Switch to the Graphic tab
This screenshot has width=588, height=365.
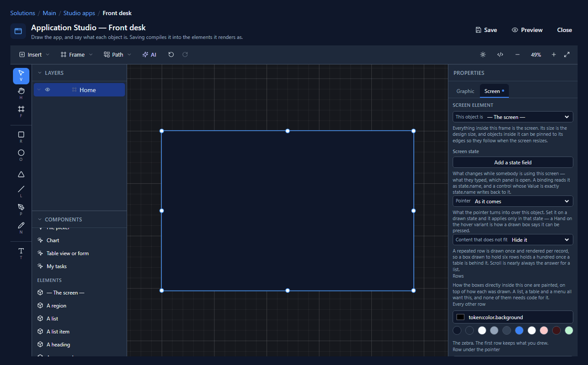click(465, 91)
